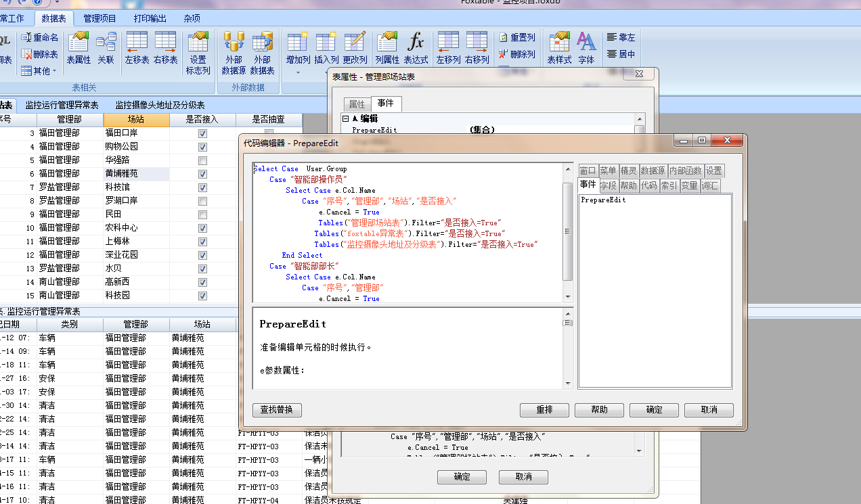This screenshot has height=504, width=861.
Task: Select the 属性 tab in 表属性 dialog
Action: point(357,104)
